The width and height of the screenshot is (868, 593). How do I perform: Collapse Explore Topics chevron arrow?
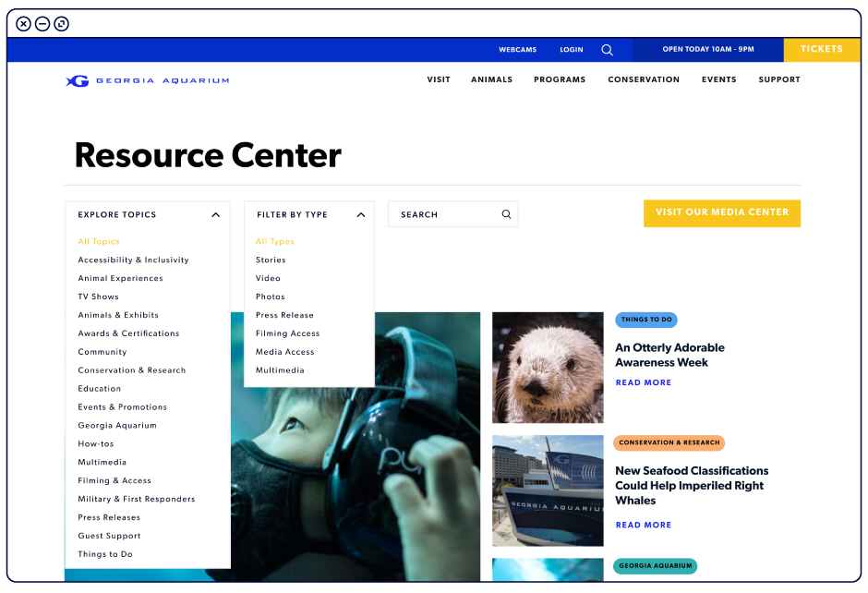pos(216,215)
